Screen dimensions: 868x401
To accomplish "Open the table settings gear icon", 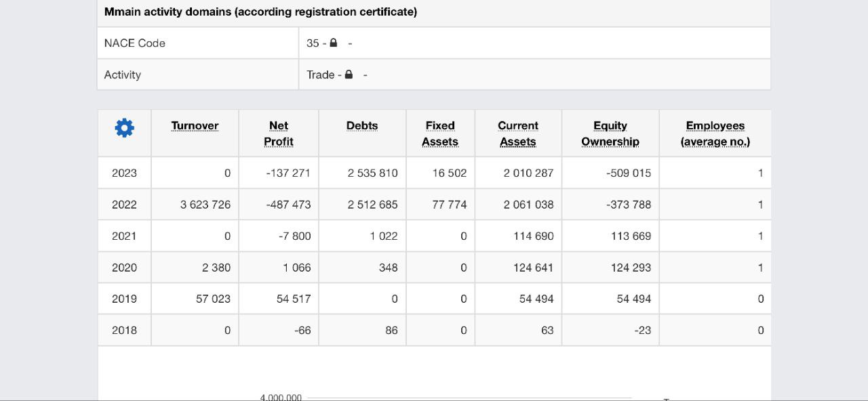I will point(124,128).
